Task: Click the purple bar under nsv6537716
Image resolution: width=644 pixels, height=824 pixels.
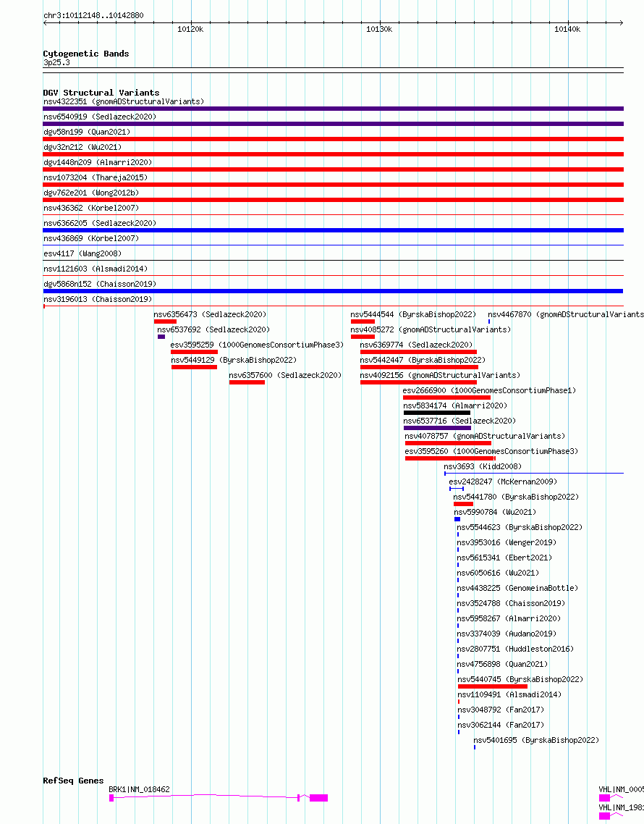Action: point(437,428)
